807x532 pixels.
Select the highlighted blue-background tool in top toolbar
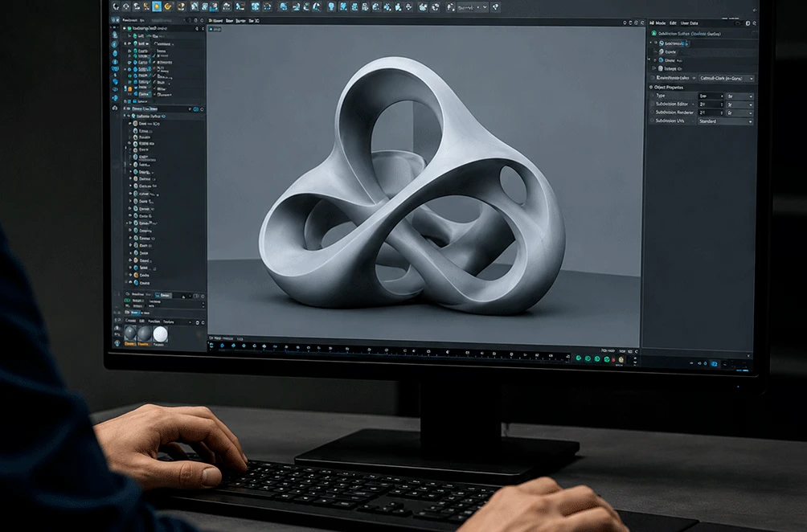point(156,6)
